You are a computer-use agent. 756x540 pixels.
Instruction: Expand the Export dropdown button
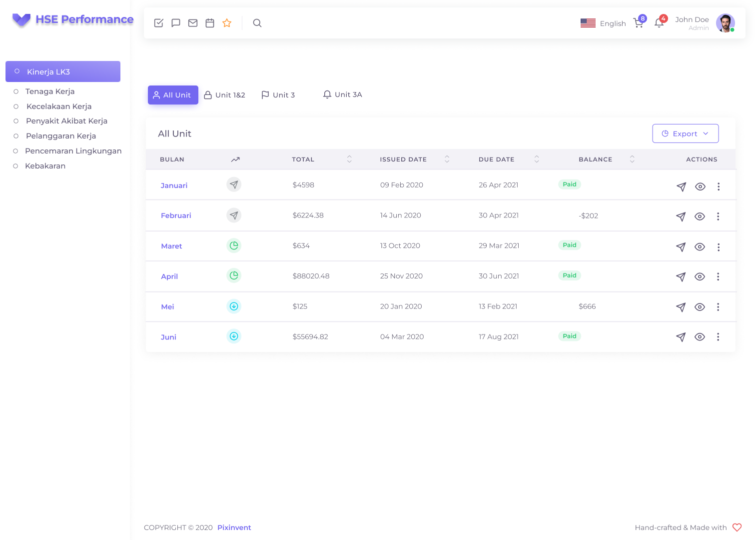coord(685,133)
